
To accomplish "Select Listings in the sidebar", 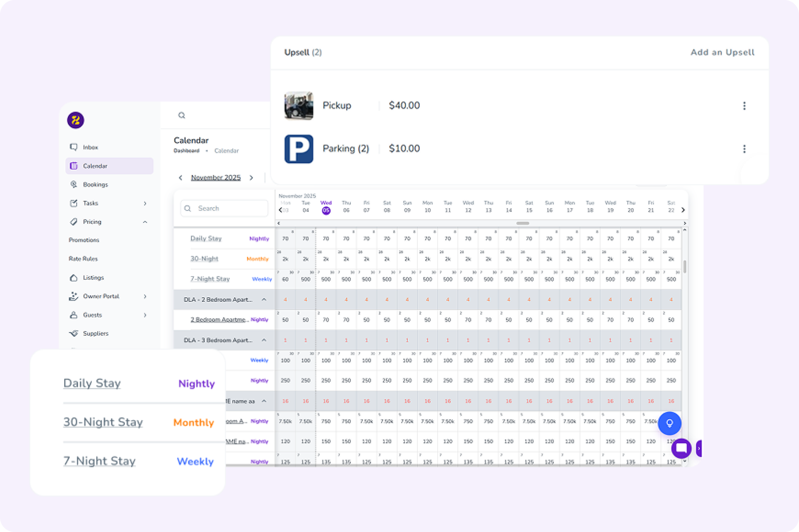I will pyautogui.click(x=93, y=278).
